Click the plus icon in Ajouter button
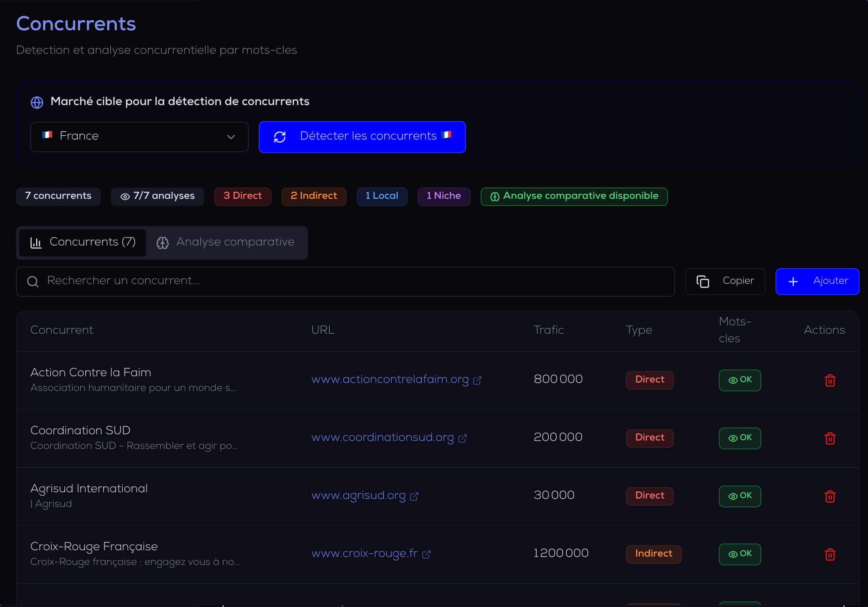 [793, 282]
